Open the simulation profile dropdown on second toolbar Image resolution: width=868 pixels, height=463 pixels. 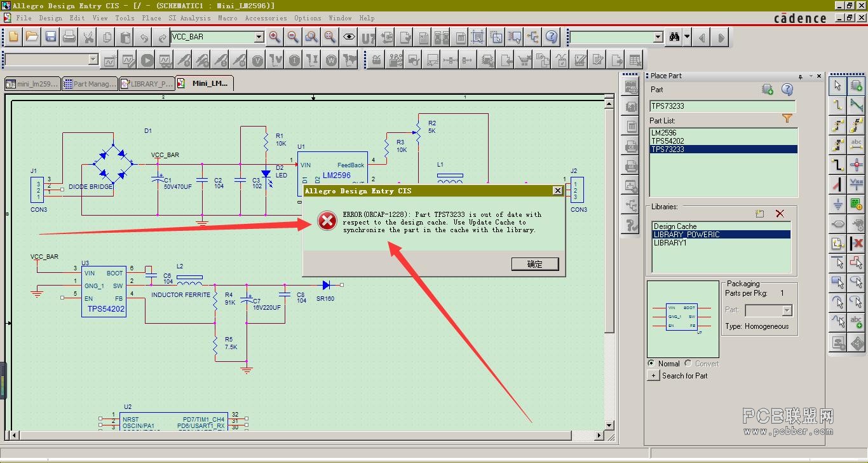click(x=93, y=60)
